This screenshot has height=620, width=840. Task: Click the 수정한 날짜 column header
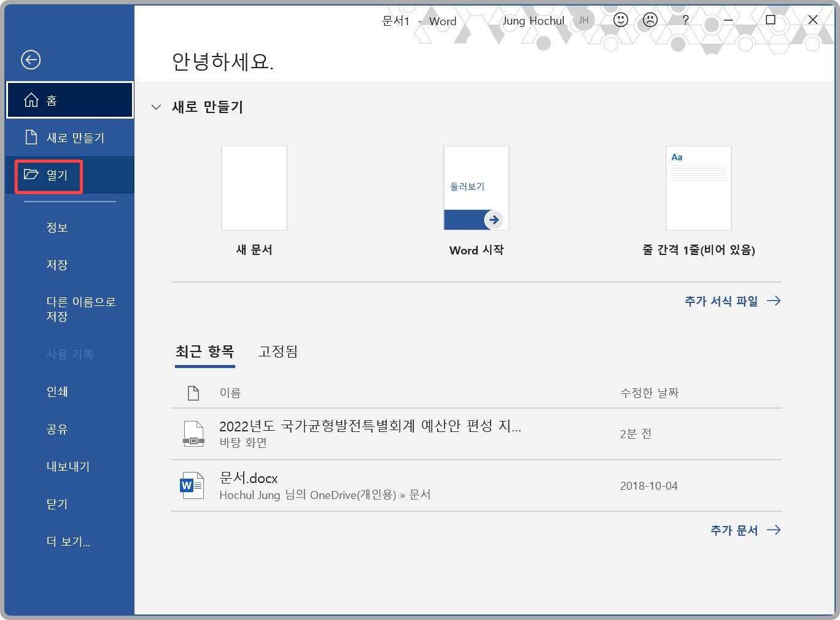[648, 392]
